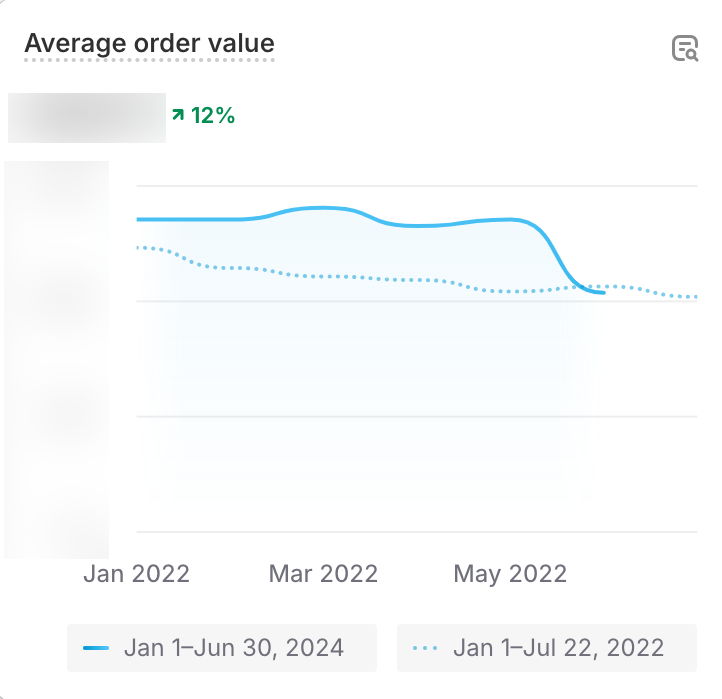The image size is (722, 699).
Task: Select the Jan 2022 axis label
Action: 136,574
